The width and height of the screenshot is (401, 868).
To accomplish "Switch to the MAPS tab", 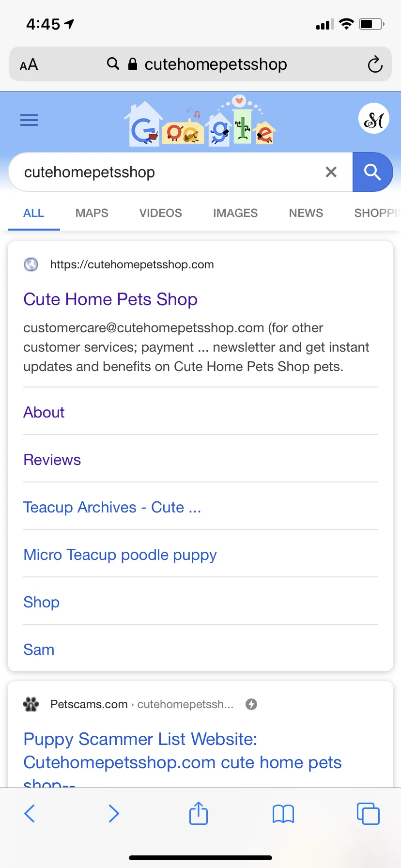I will click(92, 213).
